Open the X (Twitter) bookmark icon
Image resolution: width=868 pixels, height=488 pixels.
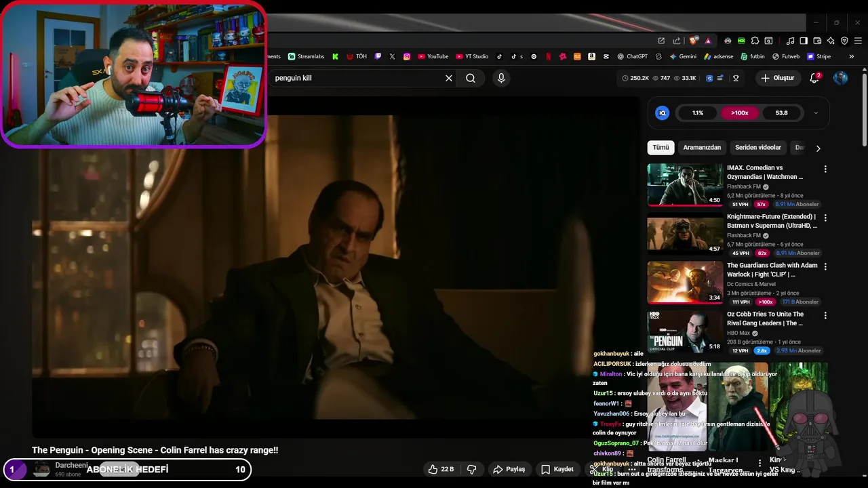click(x=392, y=57)
